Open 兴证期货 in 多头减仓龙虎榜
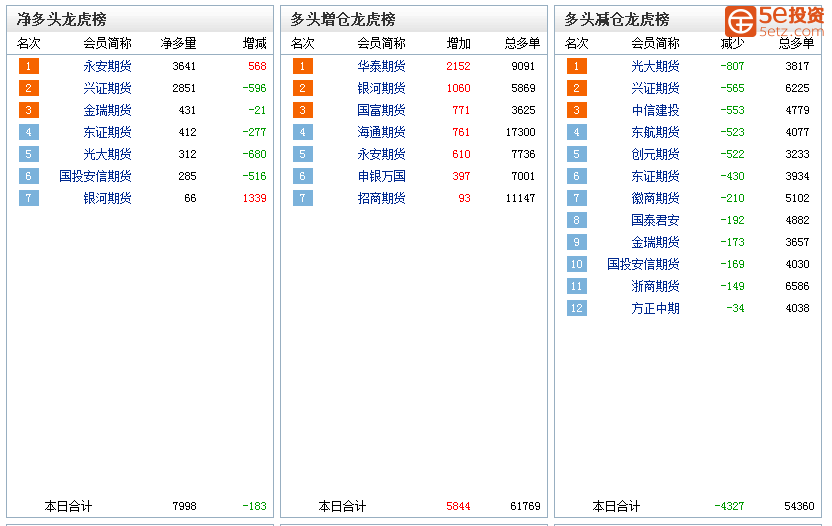The image size is (832, 526). (x=655, y=88)
